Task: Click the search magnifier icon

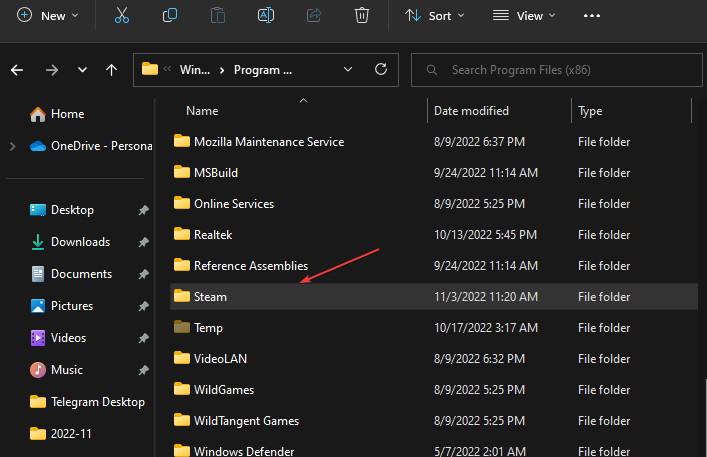Action: 432,70
